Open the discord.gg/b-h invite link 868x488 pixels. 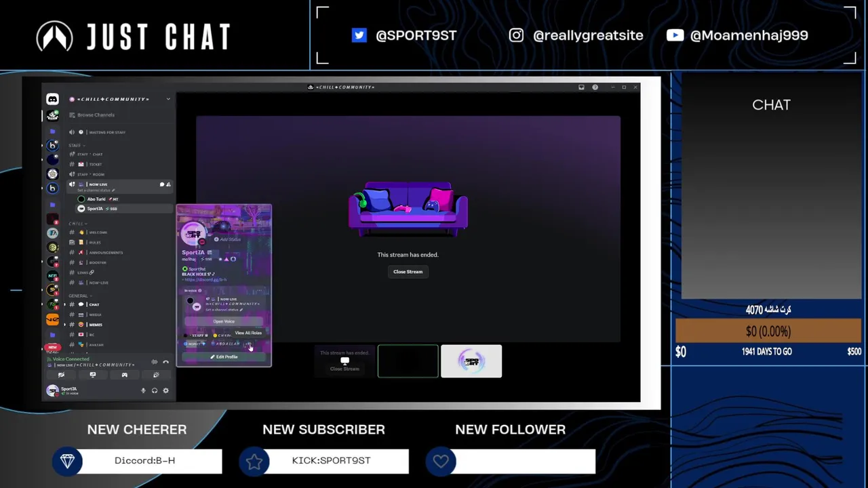(x=205, y=279)
